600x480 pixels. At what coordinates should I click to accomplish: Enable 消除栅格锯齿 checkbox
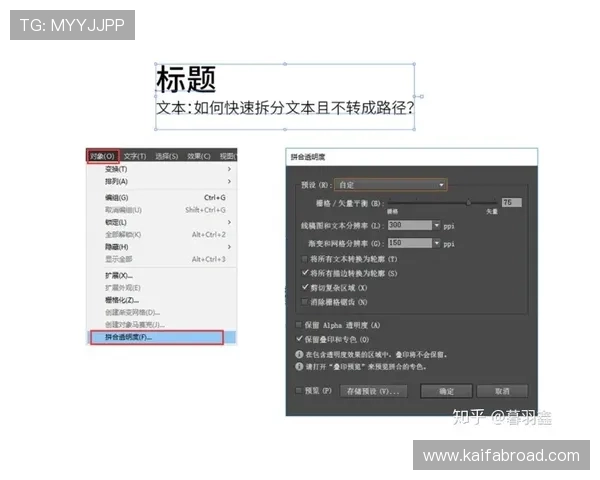305,302
